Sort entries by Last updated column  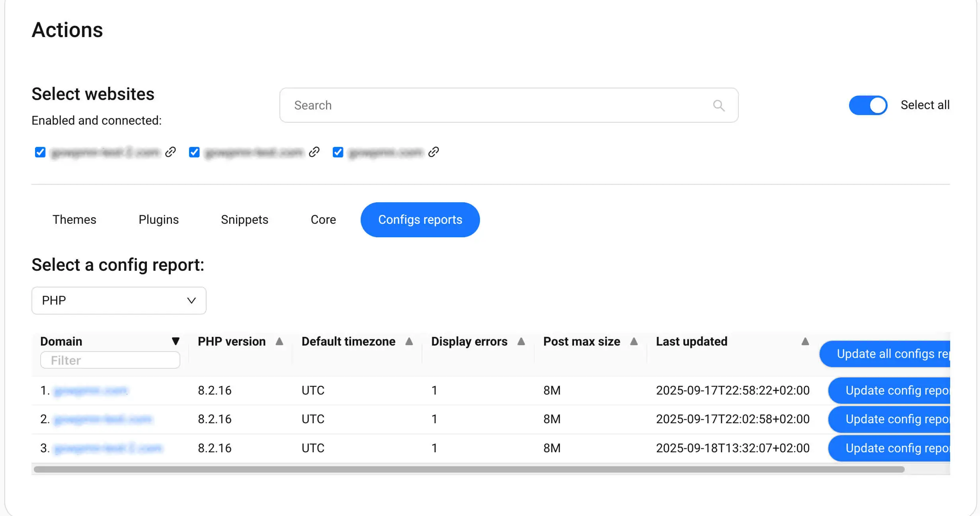point(805,341)
